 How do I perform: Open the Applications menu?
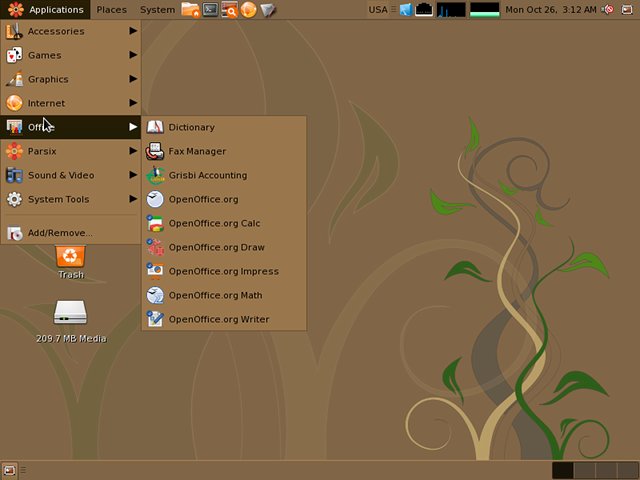(x=46, y=9)
